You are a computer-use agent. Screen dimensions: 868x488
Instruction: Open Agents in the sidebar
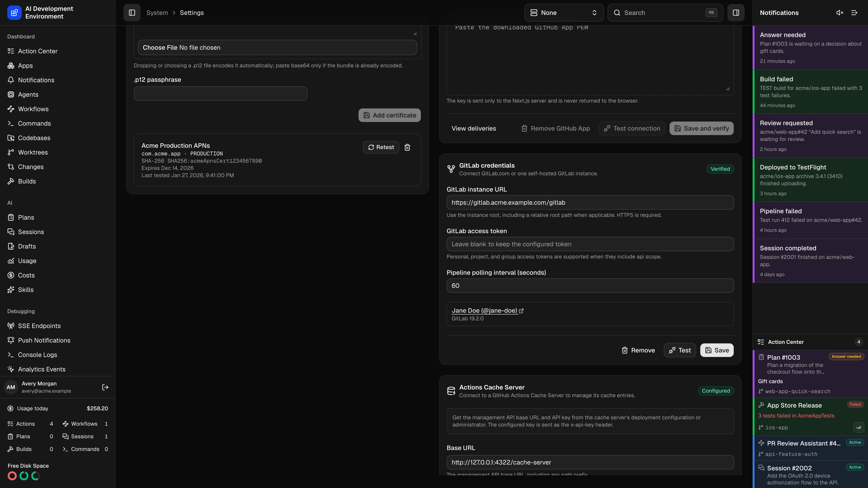58,95
